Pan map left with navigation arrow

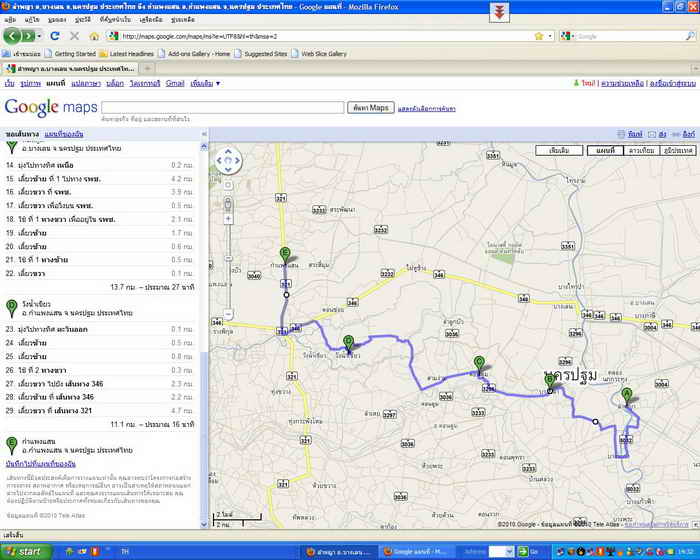pyautogui.click(x=220, y=160)
